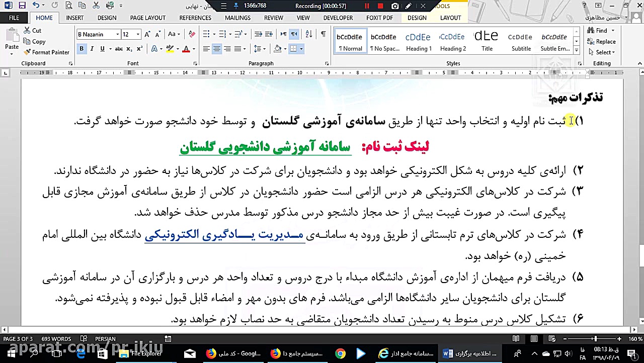The height and width of the screenshot is (363, 644).
Task: Toggle underline formatting
Action: pyautogui.click(x=102, y=49)
